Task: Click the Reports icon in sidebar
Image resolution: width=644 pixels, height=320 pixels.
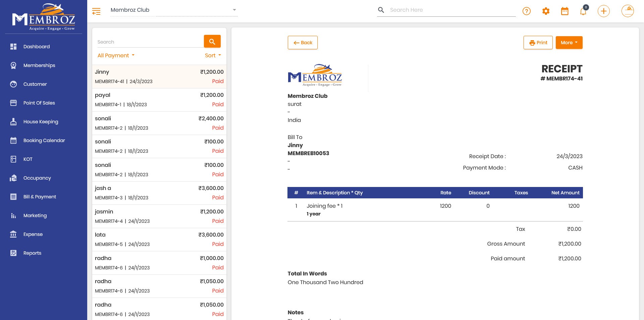Action: (13, 253)
